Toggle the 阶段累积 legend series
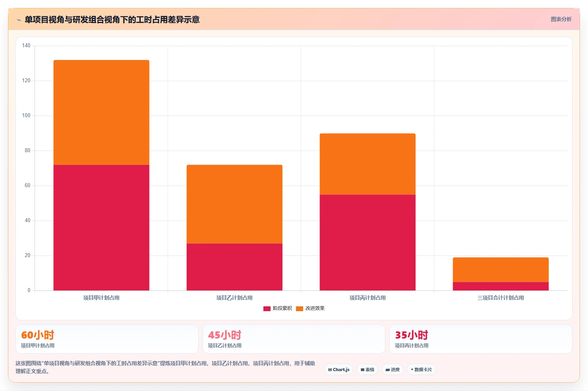This screenshot has width=588, height=391. tap(278, 308)
